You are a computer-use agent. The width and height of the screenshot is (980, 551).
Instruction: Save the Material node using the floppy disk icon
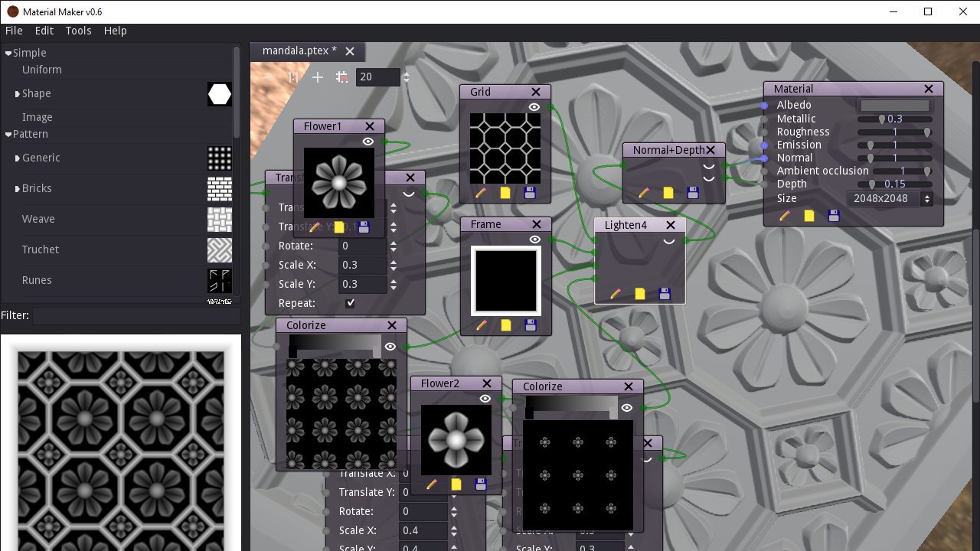click(x=833, y=216)
